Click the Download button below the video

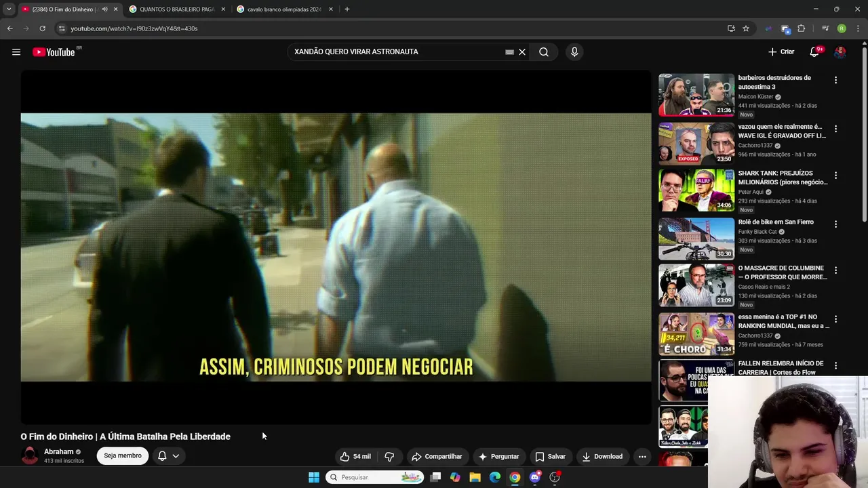coord(602,456)
